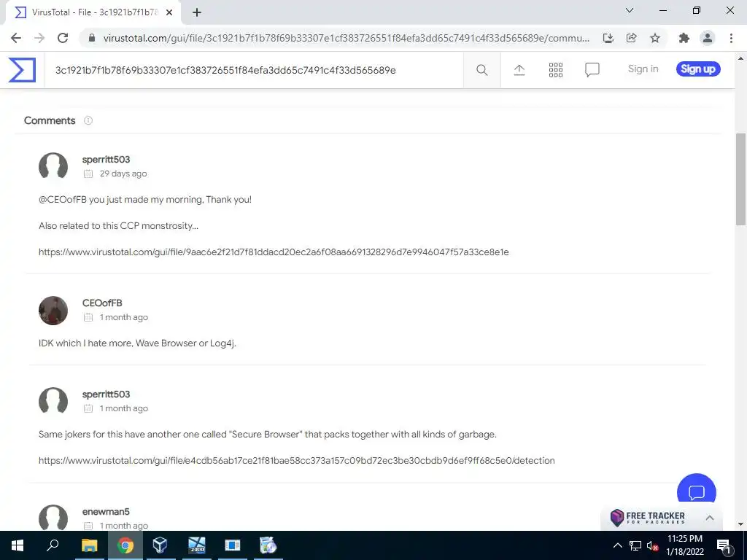Open the sperritt503 username on the 29 days ago comment

pos(106,160)
